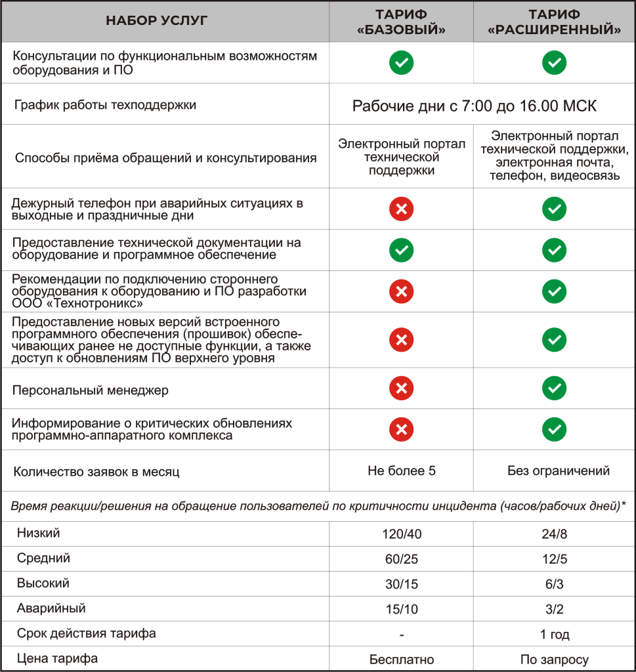The width and height of the screenshot is (636, 672).
Task: Click green check for Рекомендации по подключению row
Action: click(554, 291)
